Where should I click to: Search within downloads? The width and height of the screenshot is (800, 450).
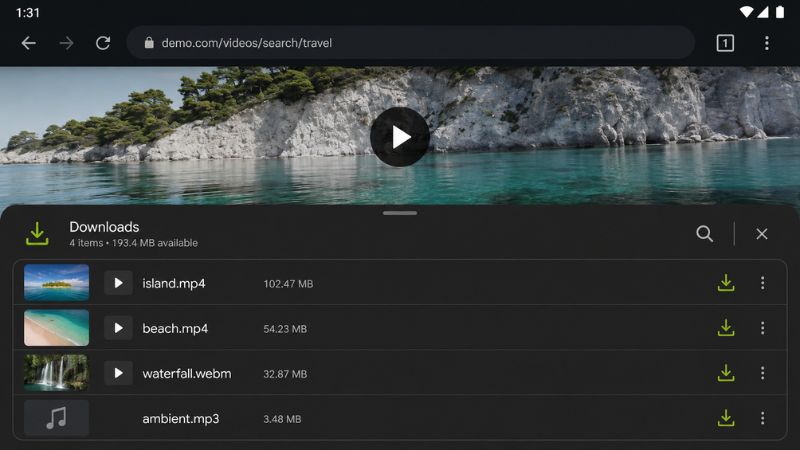[x=704, y=234]
